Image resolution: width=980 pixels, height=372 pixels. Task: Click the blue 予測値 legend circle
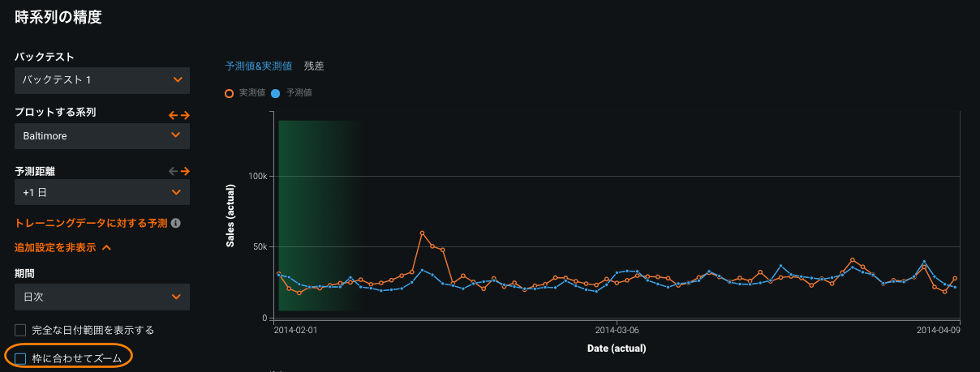pos(276,93)
